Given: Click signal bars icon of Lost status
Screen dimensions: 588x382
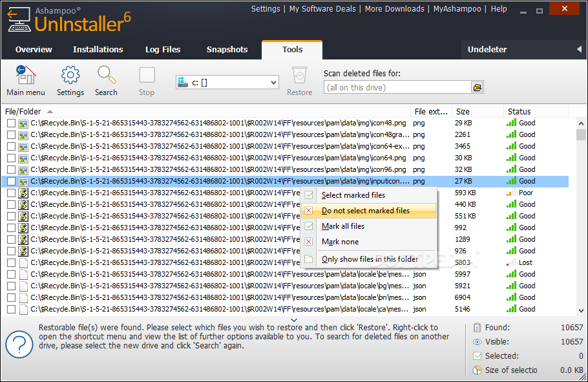Looking at the screenshot, I should click(510, 262).
